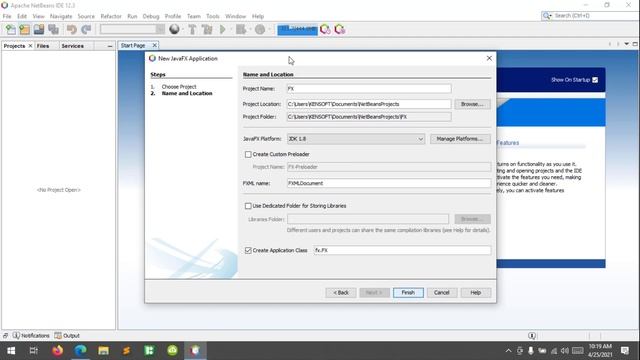Click the volume speaker tray icon

coord(565,351)
